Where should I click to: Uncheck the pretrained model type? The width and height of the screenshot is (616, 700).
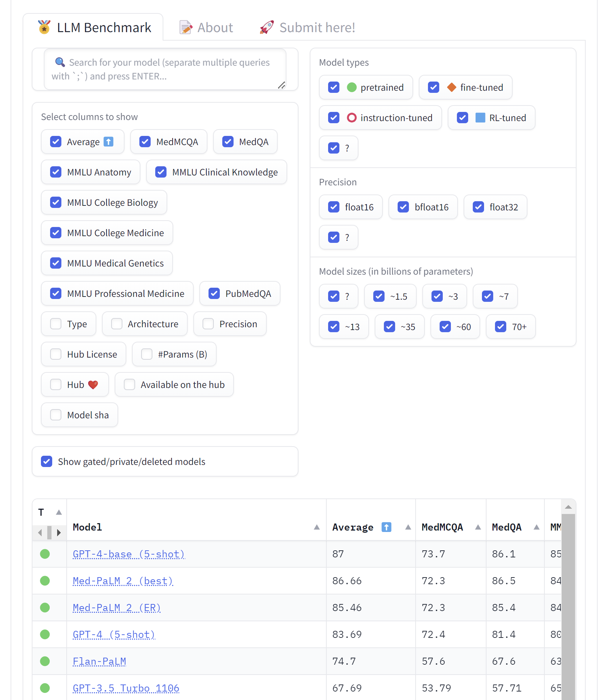click(334, 87)
